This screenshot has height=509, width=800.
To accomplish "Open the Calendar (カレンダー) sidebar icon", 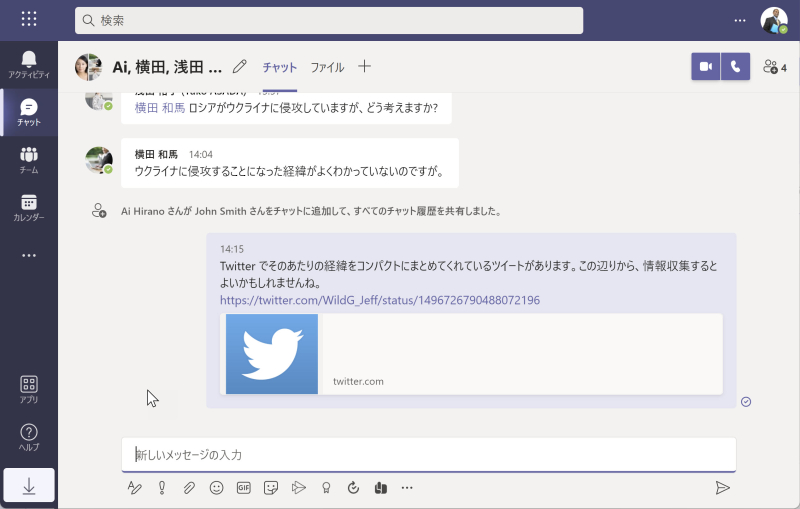I will [x=29, y=207].
